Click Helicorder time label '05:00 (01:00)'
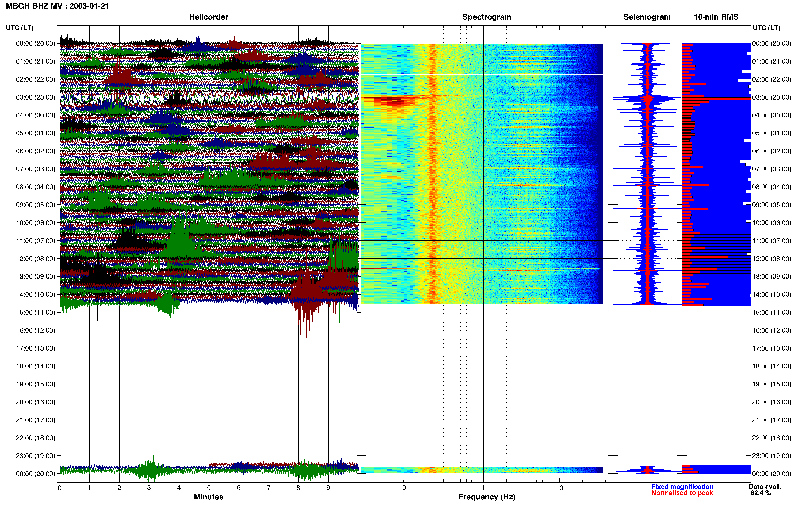The width and height of the screenshot is (812, 508). pos(36,133)
